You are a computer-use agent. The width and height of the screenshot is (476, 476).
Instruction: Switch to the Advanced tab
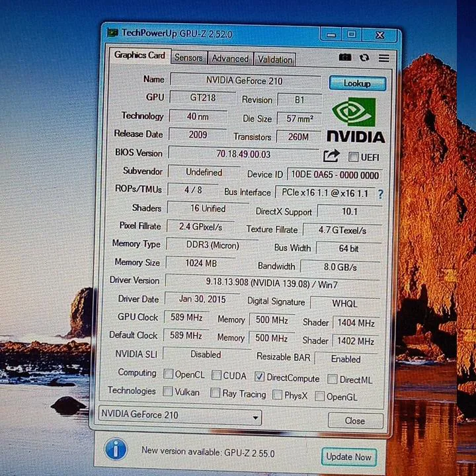pyautogui.click(x=230, y=59)
